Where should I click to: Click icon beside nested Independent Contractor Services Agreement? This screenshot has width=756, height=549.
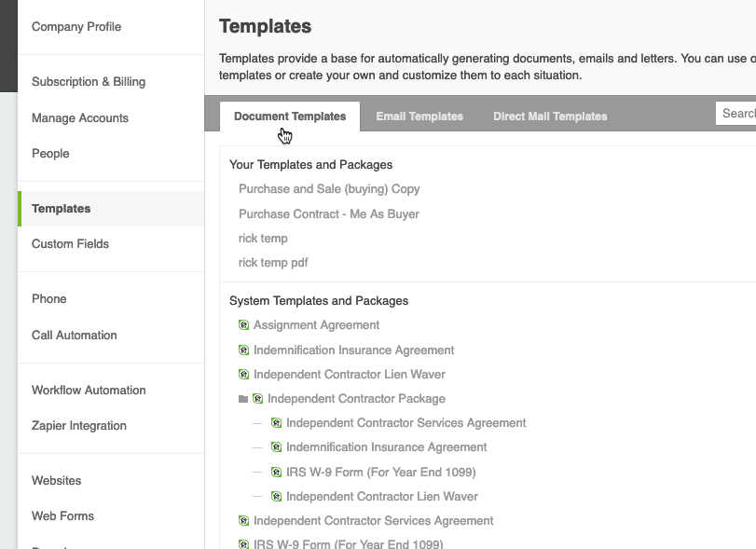[x=276, y=423]
